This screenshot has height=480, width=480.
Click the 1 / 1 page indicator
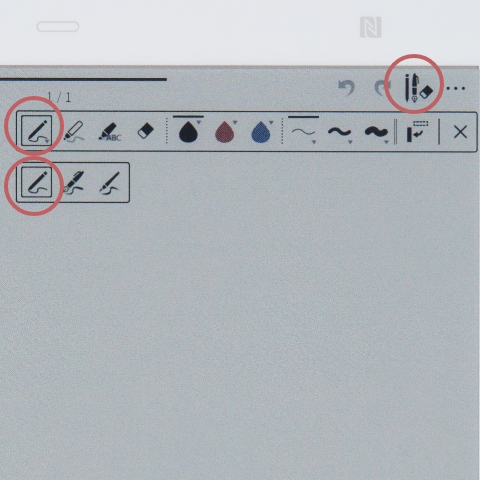59,97
